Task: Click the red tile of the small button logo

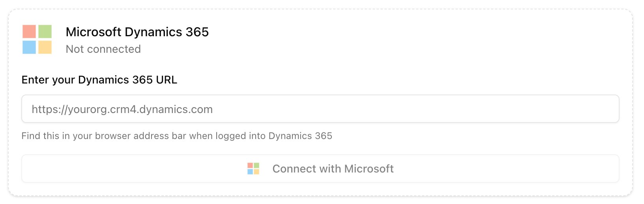Action: pyautogui.click(x=250, y=165)
